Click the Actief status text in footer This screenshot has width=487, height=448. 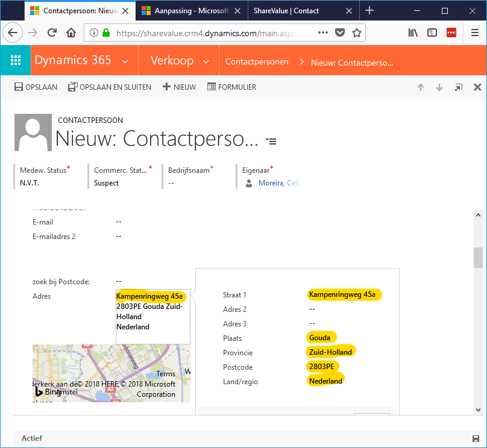tap(32, 438)
